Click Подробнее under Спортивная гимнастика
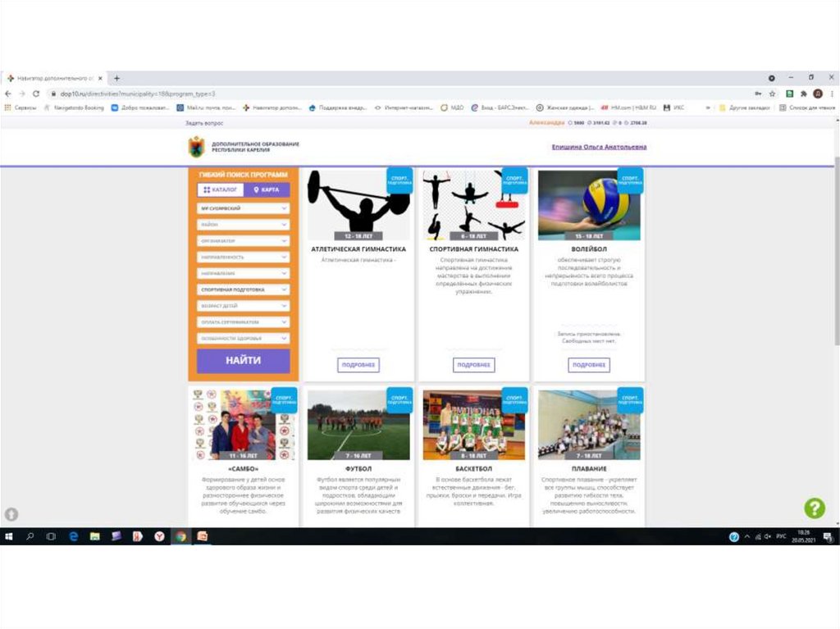The height and width of the screenshot is (629, 840). click(x=473, y=365)
